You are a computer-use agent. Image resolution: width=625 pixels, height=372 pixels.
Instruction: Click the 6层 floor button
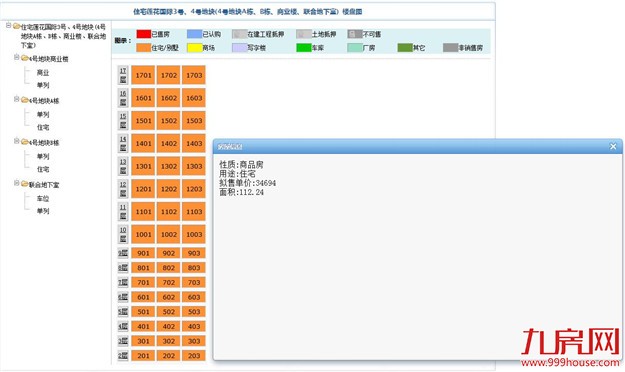(123, 297)
